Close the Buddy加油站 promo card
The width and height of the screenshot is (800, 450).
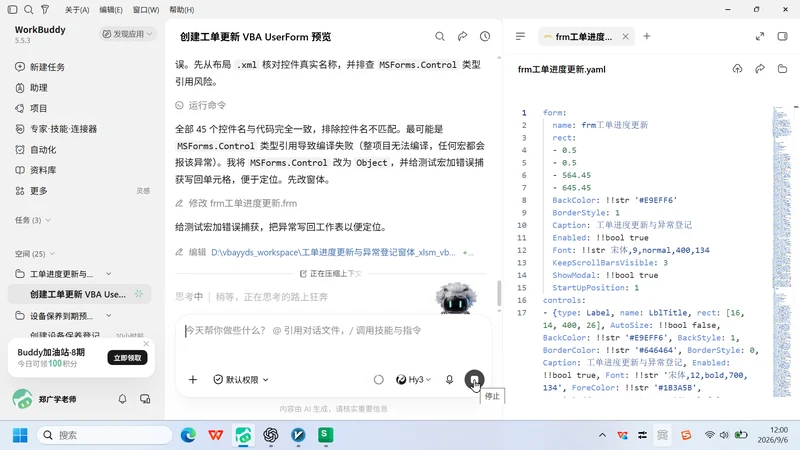[x=146, y=344]
